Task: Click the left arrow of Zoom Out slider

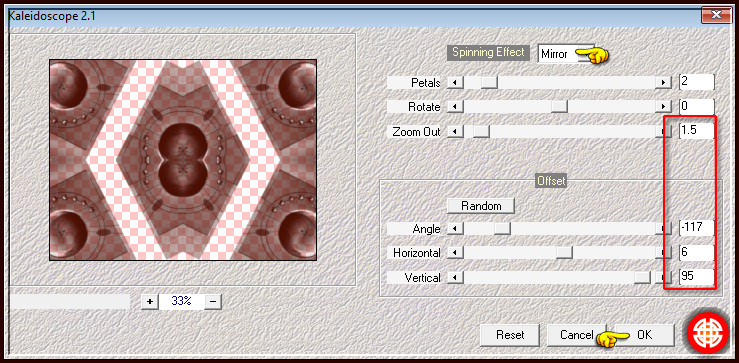Action: [455, 132]
